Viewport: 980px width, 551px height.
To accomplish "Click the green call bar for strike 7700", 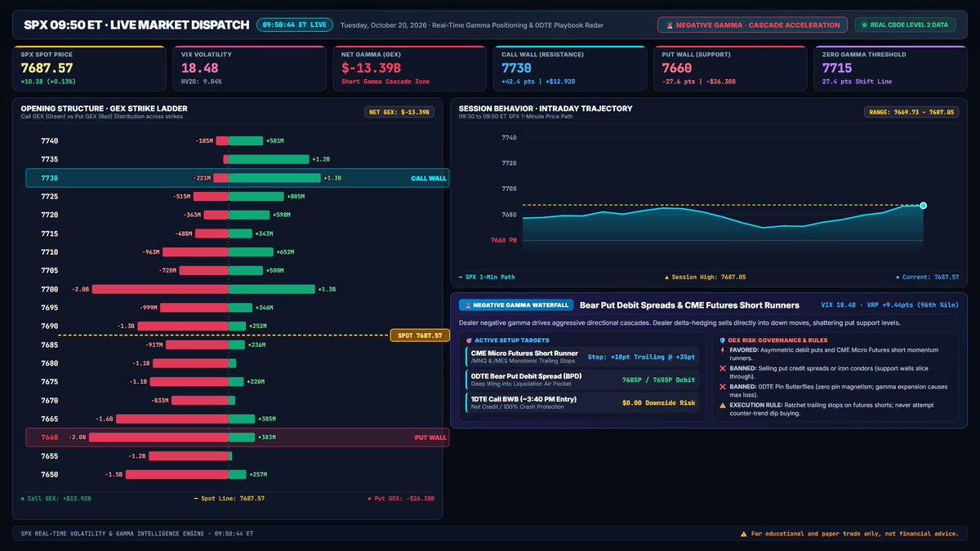I will point(272,289).
